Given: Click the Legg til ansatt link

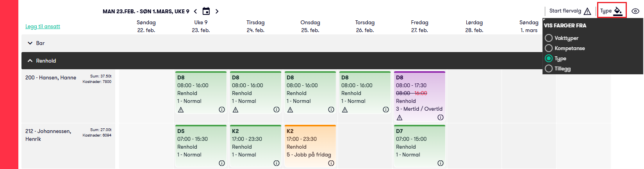Looking at the screenshot, I should (x=43, y=26).
